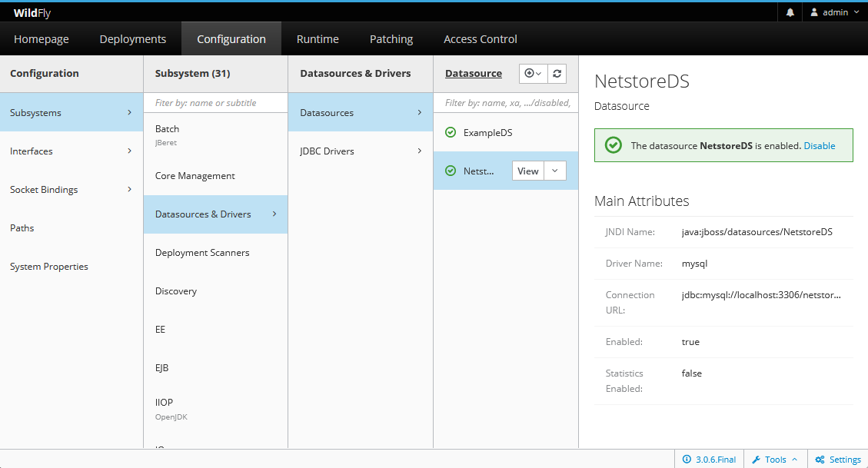Click the NetstoreDS heading
This screenshot has width=868, height=468.
pyautogui.click(x=642, y=81)
